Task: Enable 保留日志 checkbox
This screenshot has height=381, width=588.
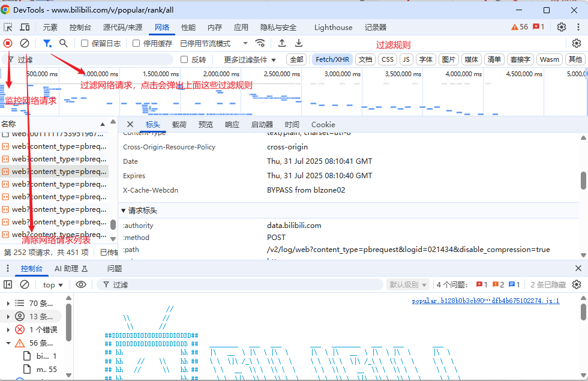Action: 85,43
